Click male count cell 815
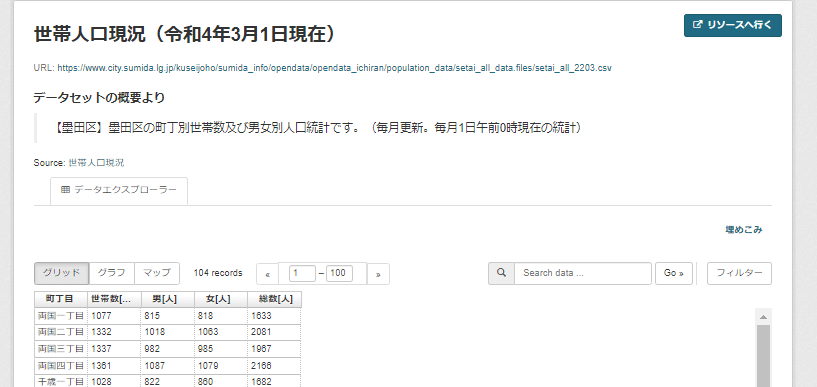817x387 pixels. point(167,316)
